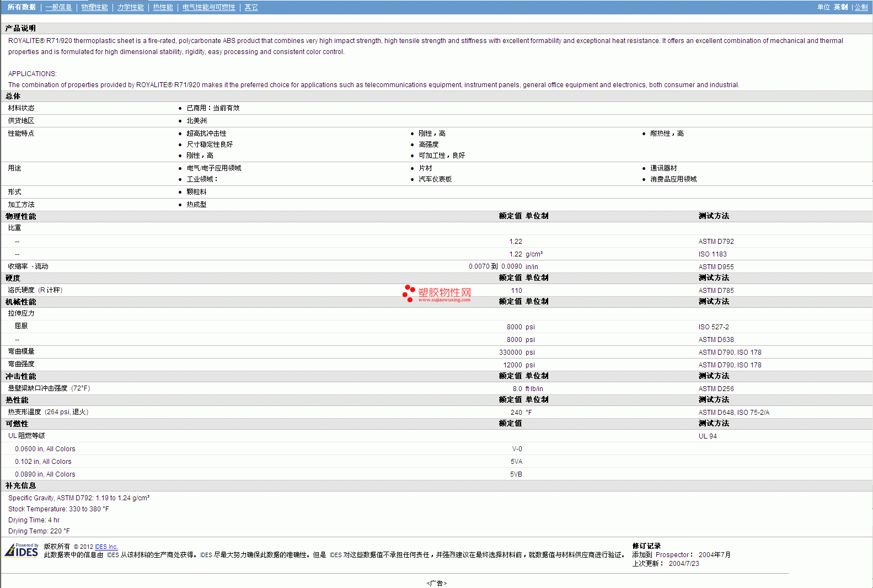Click the UL 94 test method text
This screenshot has height=588, width=873.
point(708,436)
